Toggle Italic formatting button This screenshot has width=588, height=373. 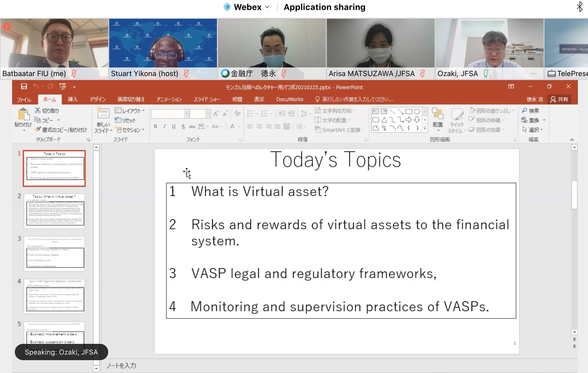click(165, 126)
